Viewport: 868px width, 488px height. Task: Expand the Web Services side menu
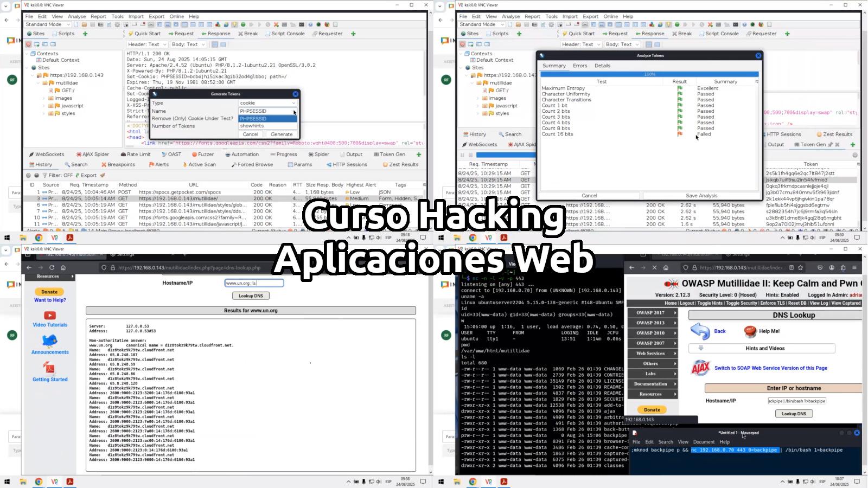653,354
